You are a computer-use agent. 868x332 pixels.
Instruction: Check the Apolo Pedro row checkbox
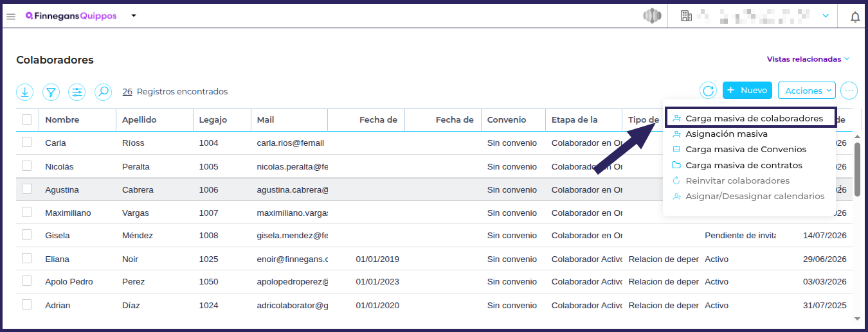[x=27, y=281]
